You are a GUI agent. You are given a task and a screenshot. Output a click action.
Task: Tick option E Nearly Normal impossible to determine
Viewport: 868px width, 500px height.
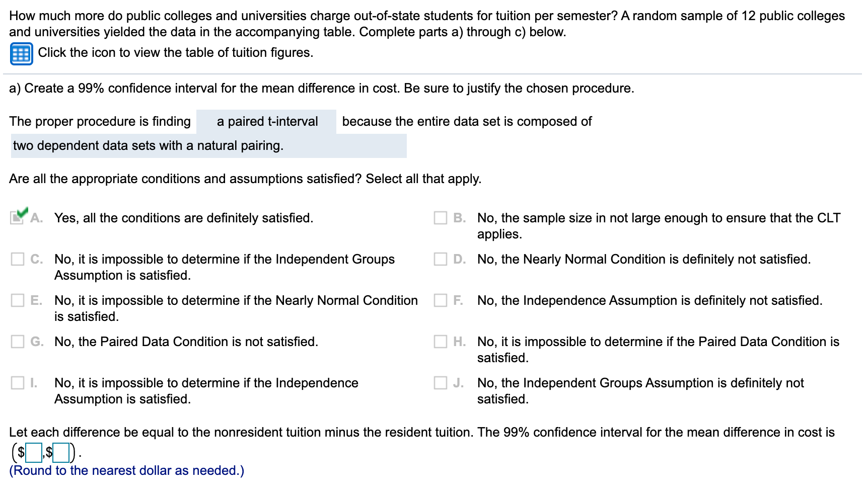click(x=18, y=300)
